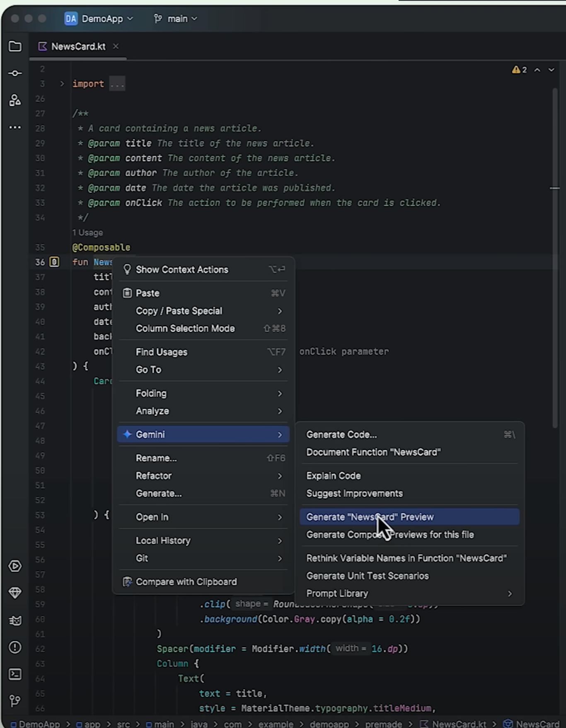The height and width of the screenshot is (728, 566).
Task: Open the Problems tool window icon
Action: click(x=15, y=647)
